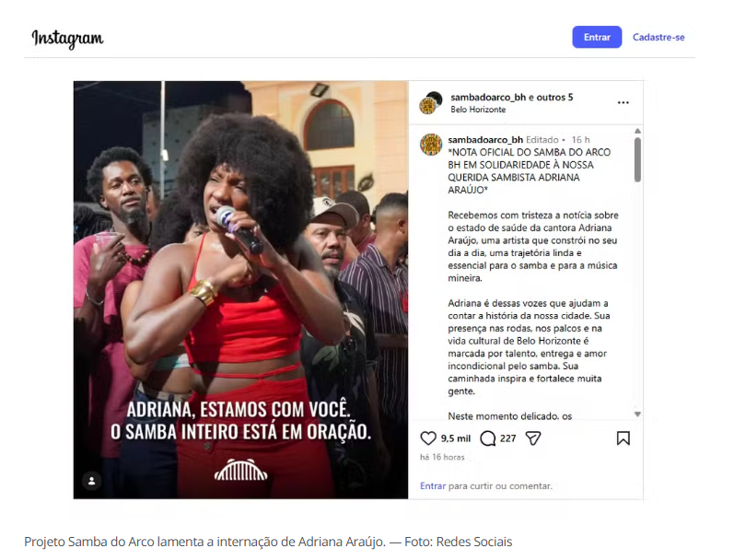Open the Cadastre-se signup link
The width and height of the screenshot is (734, 560).
[658, 37]
